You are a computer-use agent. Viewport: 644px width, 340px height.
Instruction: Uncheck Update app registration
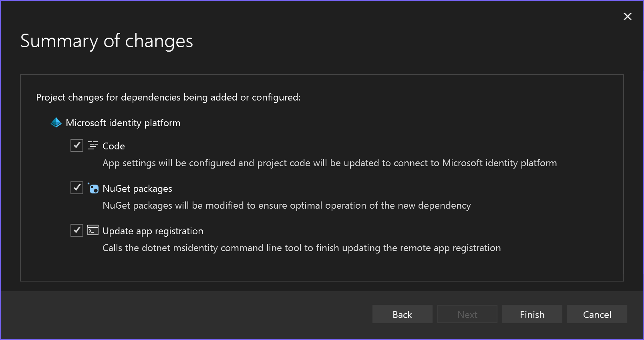pos(76,230)
